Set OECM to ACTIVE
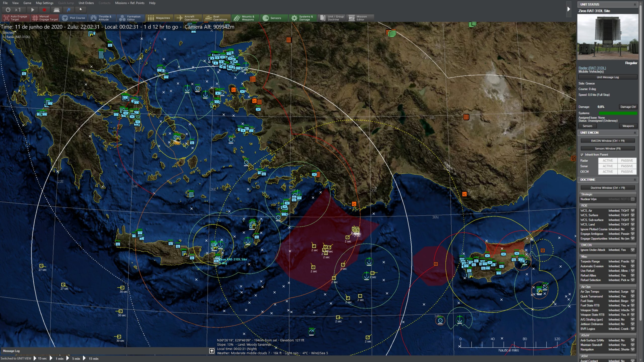 coord(608,172)
